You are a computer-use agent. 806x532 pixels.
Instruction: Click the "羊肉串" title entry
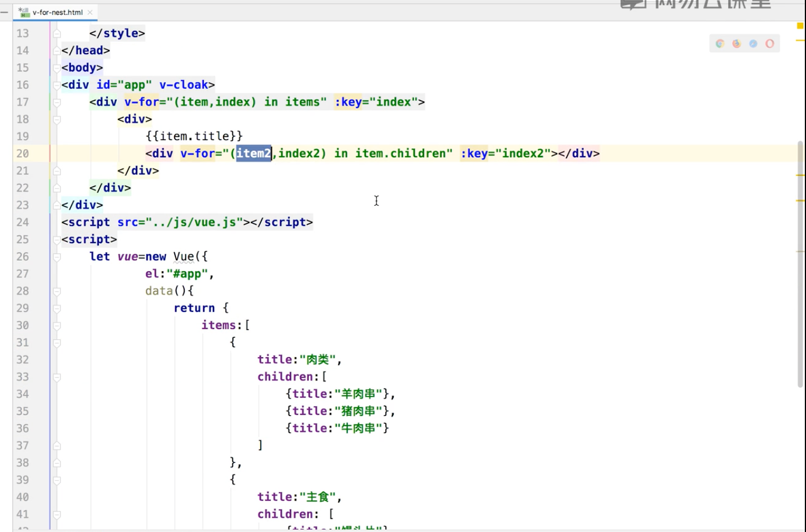(x=340, y=394)
